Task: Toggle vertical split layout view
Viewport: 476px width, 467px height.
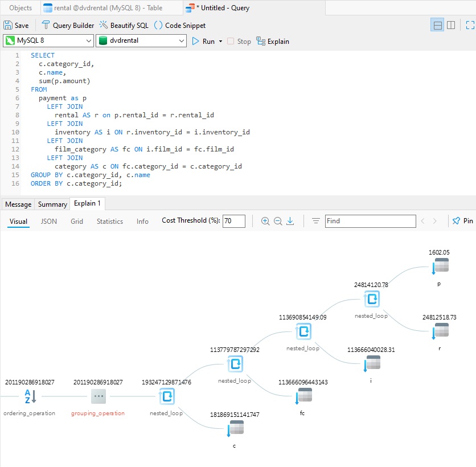Action: point(451,25)
